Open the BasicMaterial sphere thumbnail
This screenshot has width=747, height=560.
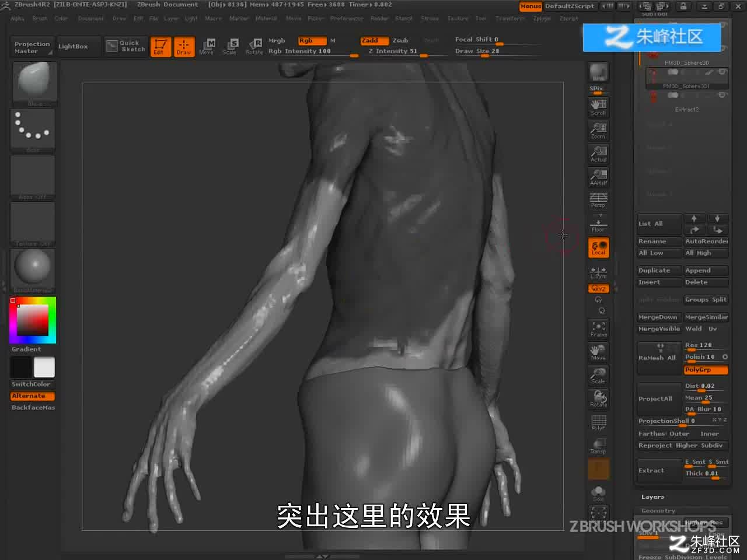coord(33,271)
